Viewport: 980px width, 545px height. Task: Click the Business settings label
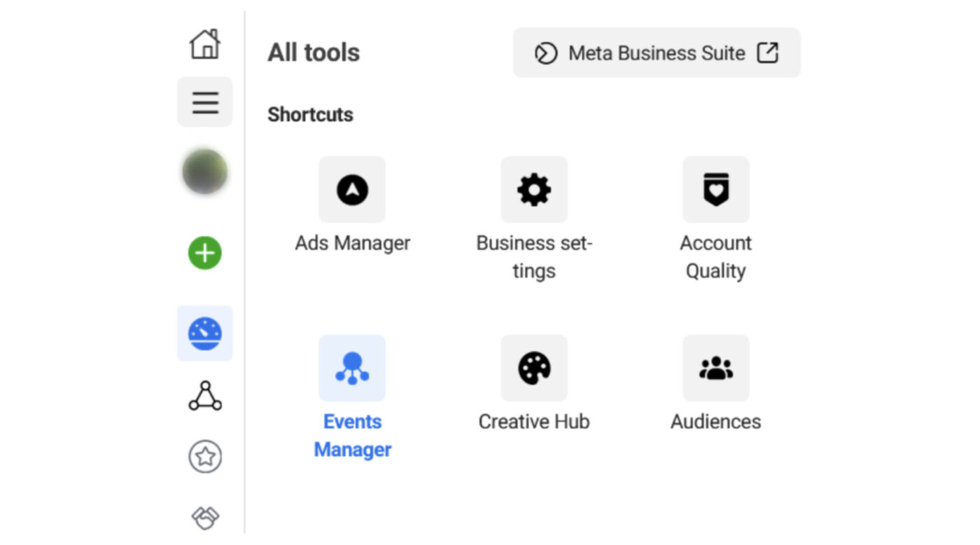pyautogui.click(x=534, y=257)
